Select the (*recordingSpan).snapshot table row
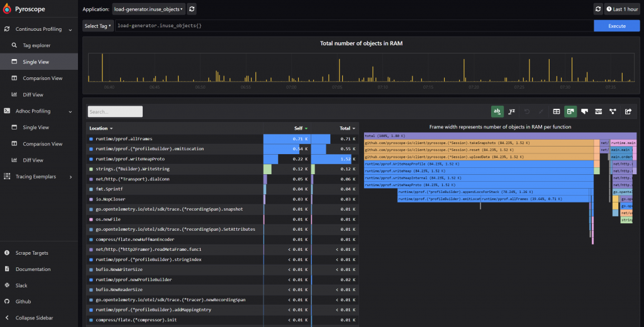 [x=222, y=209]
